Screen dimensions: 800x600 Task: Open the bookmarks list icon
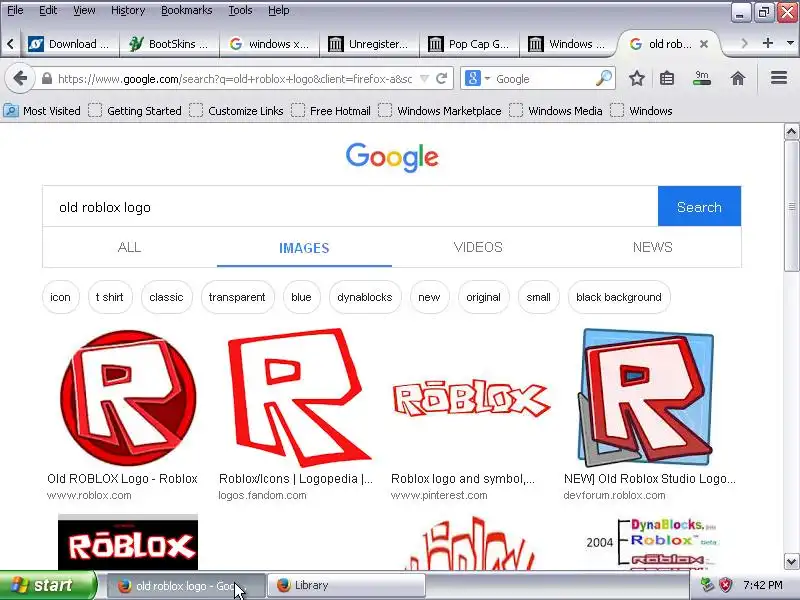pos(667,79)
